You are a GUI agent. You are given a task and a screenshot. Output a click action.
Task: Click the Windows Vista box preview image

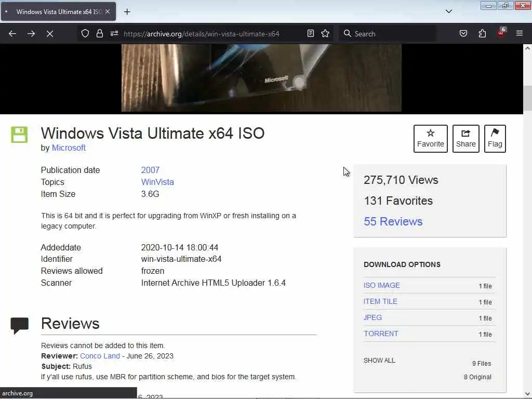261,78
